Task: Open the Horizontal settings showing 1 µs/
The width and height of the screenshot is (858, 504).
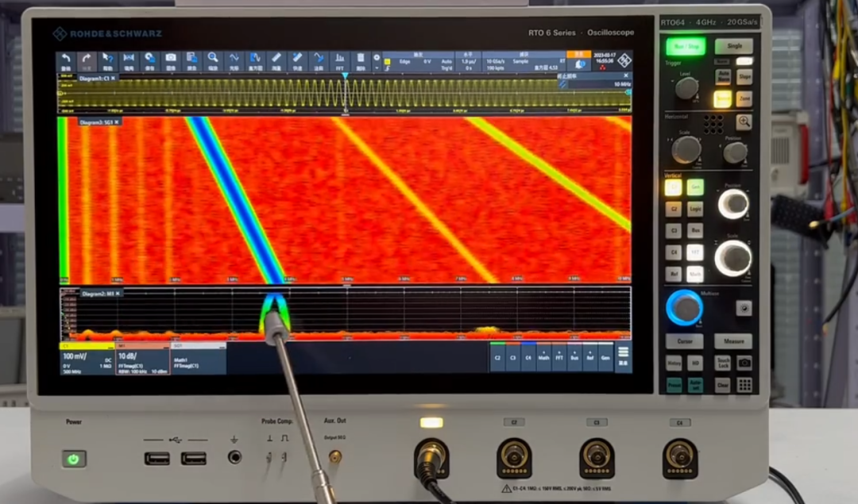Action: (x=469, y=63)
